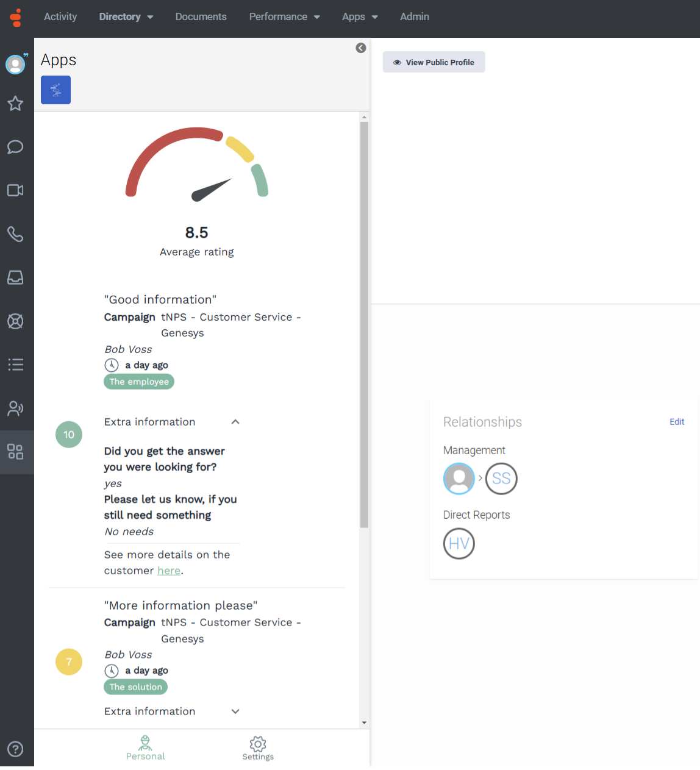
Task: Click View Public Profile button
Action: pos(434,62)
